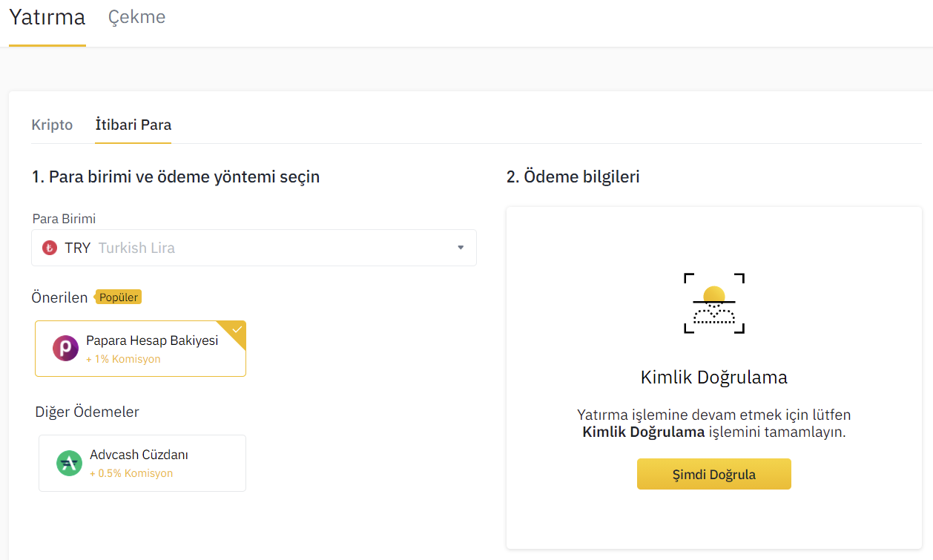Click the +0.5% Komisyon label

point(131,473)
